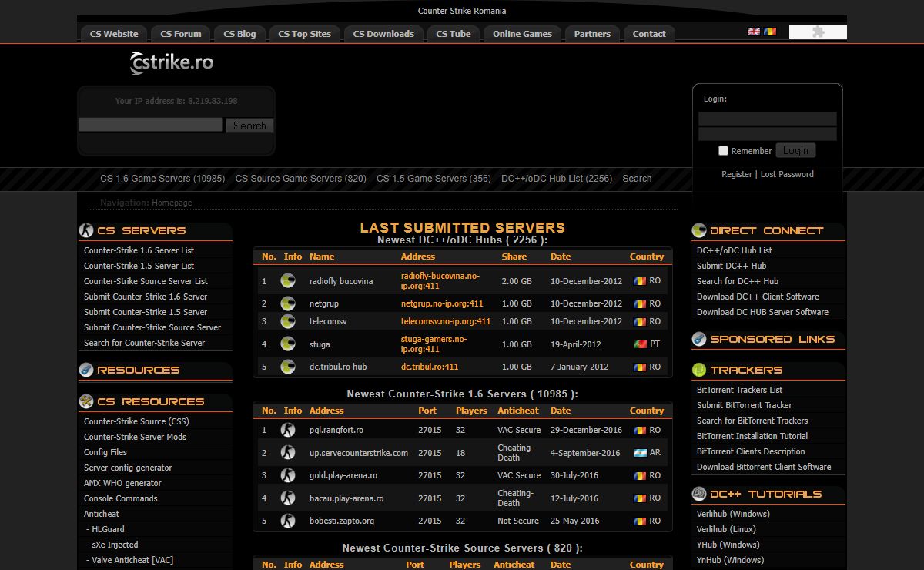This screenshot has width=924, height=570.
Task: Open the CS Forum tab
Action: pos(181,34)
